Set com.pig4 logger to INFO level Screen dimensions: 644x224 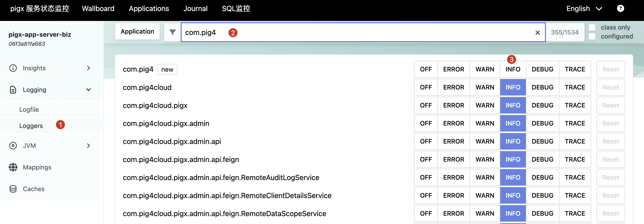[x=513, y=69]
